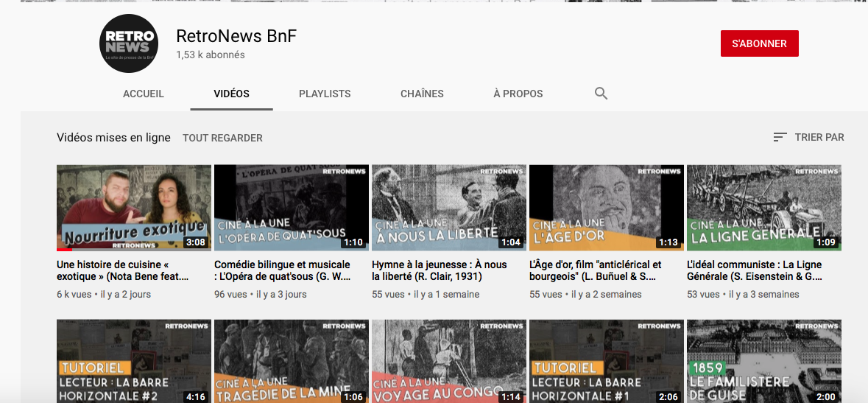
Task: Open the Nourriture exotique video thumbnail
Action: pyautogui.click(x=134, y=208)
